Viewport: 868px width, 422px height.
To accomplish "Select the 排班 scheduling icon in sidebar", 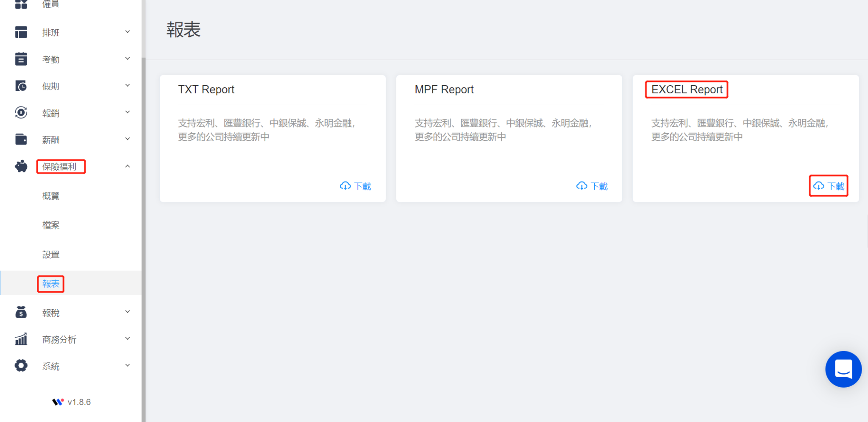I will [21, 32].
